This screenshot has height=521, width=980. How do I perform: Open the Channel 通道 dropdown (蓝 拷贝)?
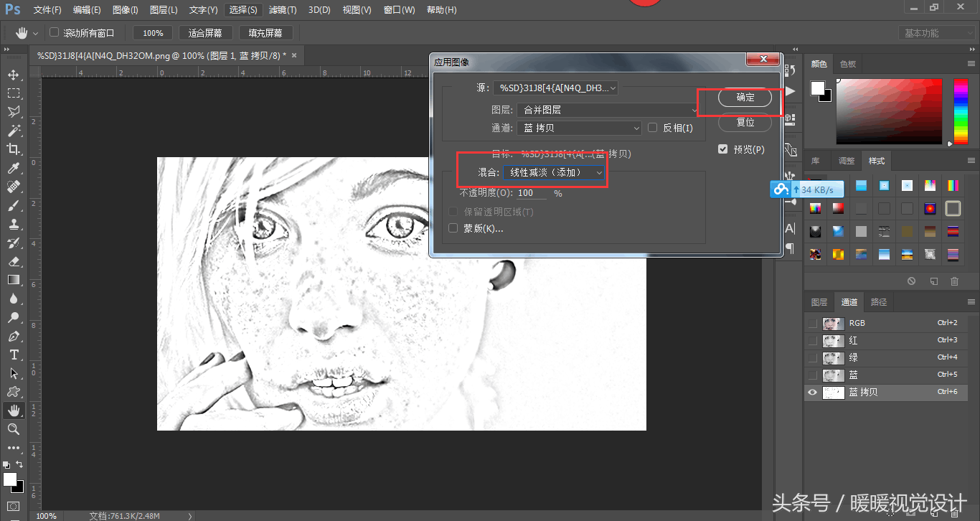[579, 128]
